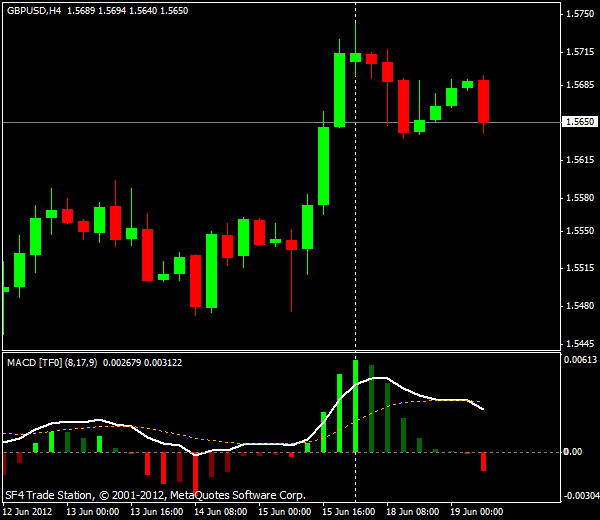
Task: Click the 13 Jun 00:00 time label
Action: coord(93,512)
